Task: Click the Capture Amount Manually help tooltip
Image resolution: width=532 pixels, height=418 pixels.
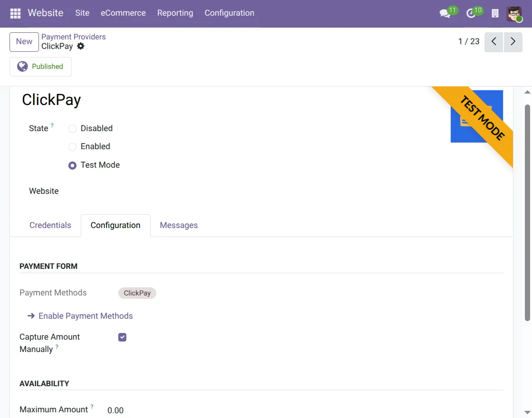Action: click(x=57, y=346)
